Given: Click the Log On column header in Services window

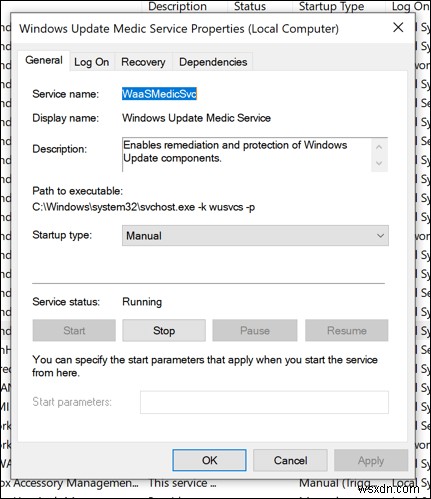Looking at the screenshot, I should 410,6.
